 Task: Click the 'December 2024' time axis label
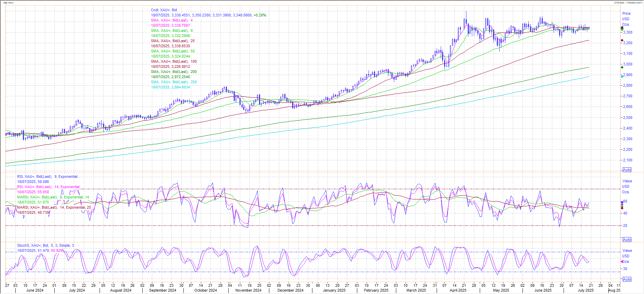[x=291, y=290]
